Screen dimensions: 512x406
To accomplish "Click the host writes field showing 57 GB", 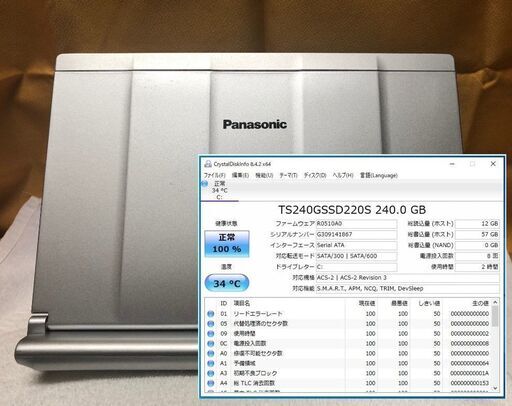I will pyautogui.click(x=477, y=235).
